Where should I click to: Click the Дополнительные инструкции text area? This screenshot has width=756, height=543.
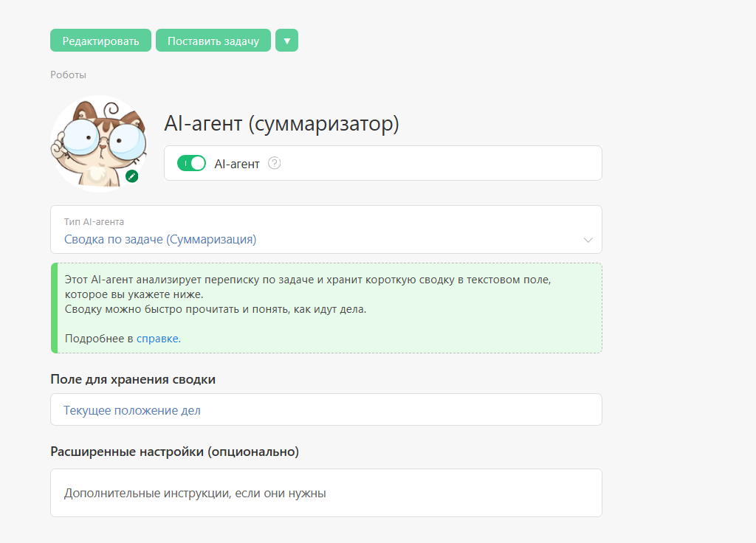tap(326, 493)
